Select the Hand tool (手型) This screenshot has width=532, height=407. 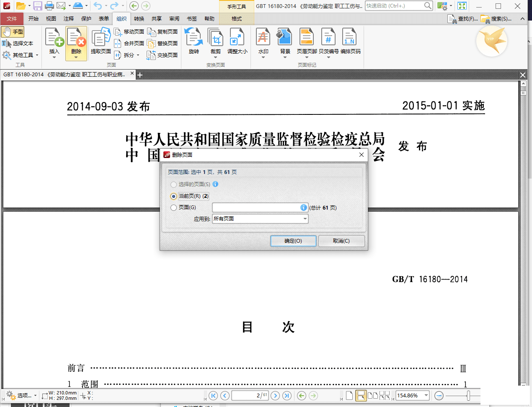click(13, 32)
